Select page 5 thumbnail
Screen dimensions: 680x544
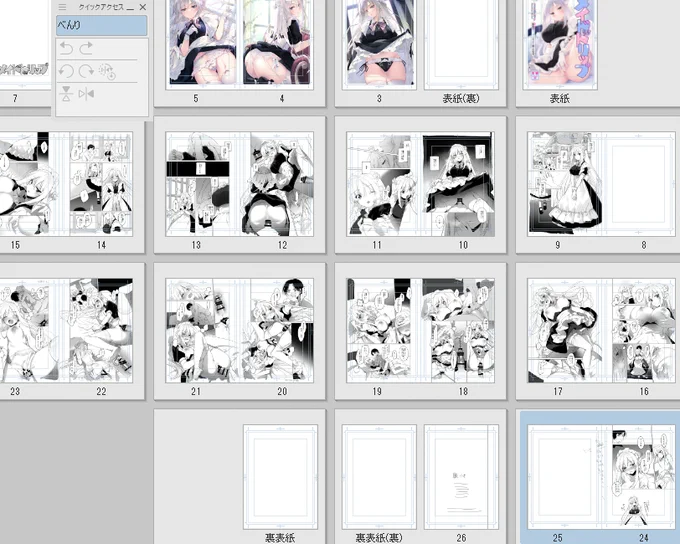201,43
